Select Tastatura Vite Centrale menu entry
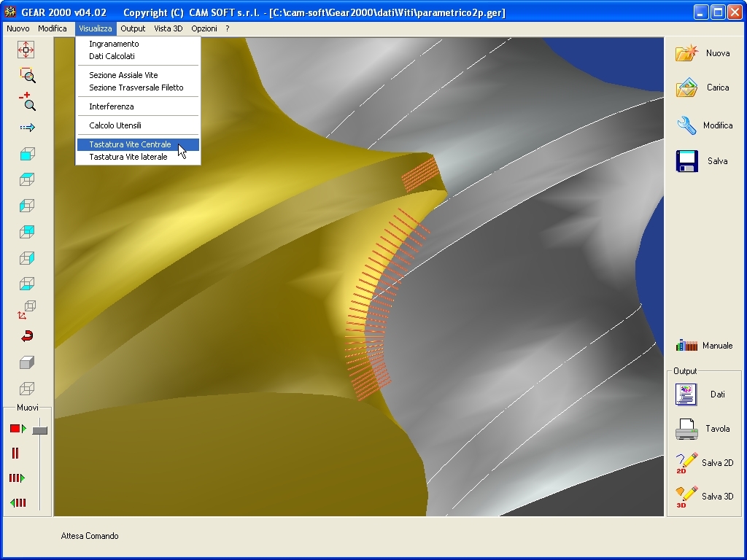Viewport: 747px width, 560px height. 138,144
